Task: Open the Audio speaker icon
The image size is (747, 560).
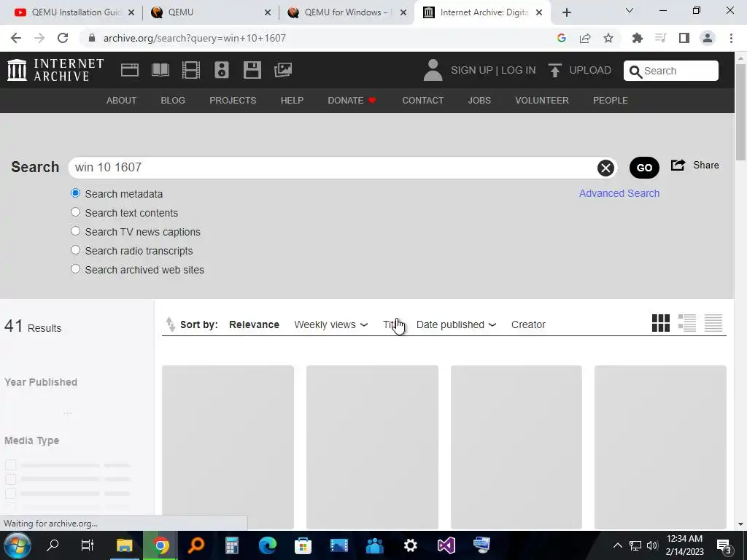Action: pos(222,70)
